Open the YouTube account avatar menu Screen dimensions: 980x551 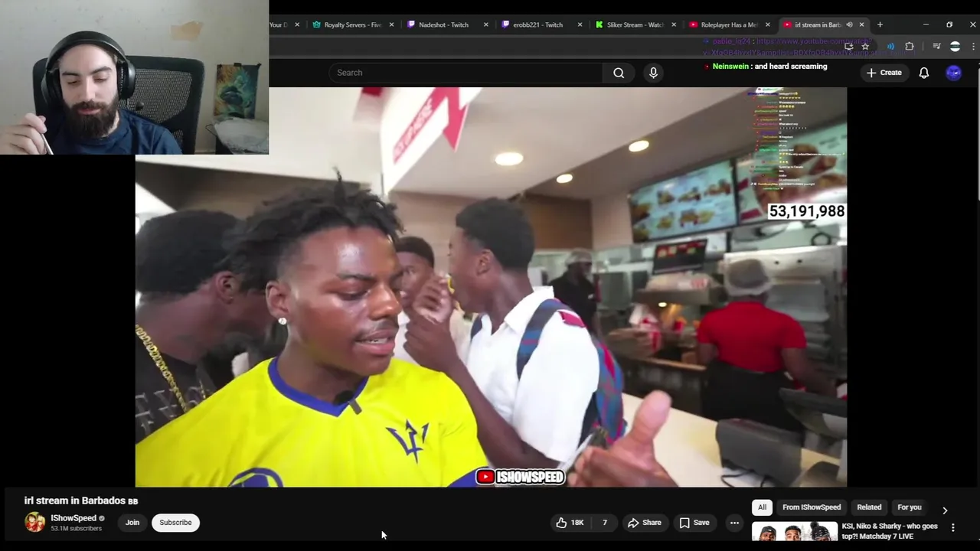[953, 73]
